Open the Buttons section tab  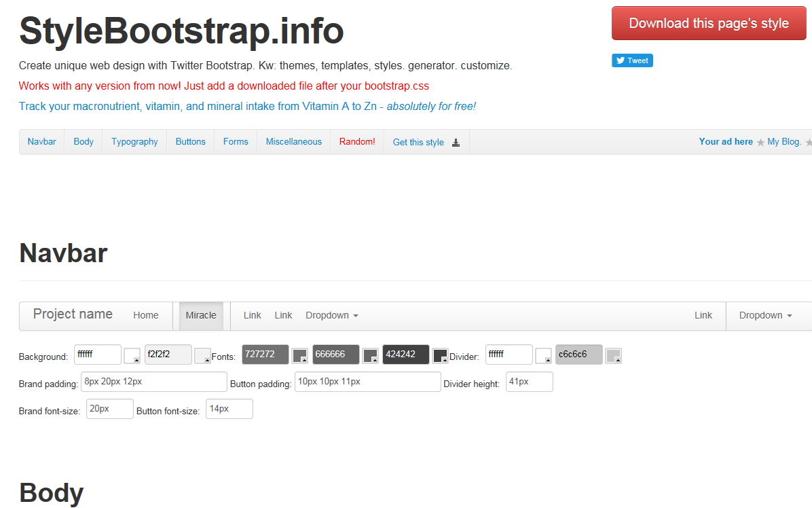click(x=191, y=142)
